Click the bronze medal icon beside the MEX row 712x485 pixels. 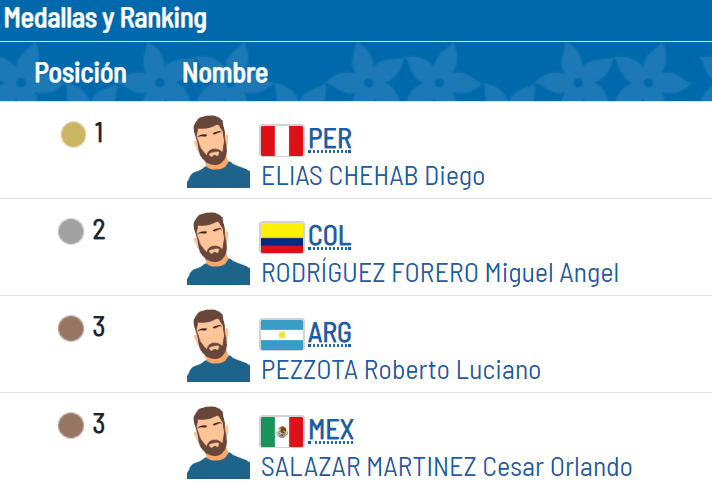(71, 426)
